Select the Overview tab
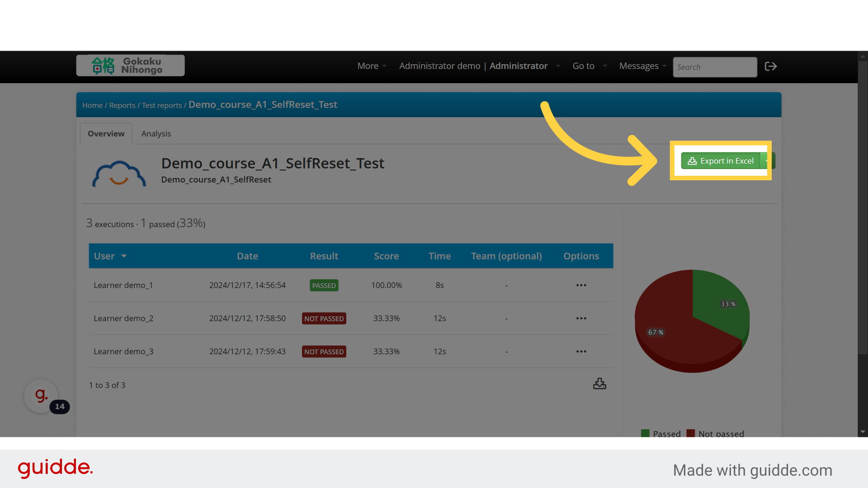Viewport: 868px width, 488px height. click(106, 134)
